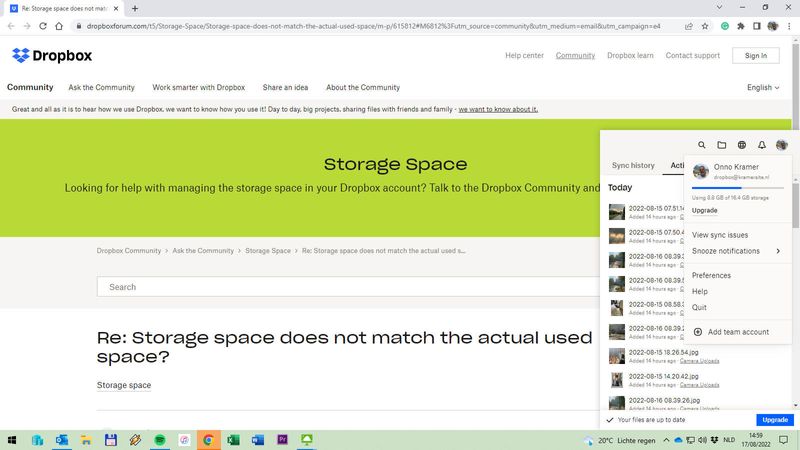Open Chrome tab search dropdown arrow

pos(719,8)
